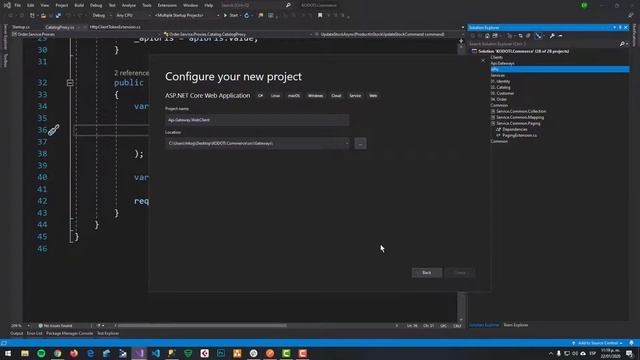
Task: Click the Create button in dialog
Action: pyautogui.click(x=460, y=273)
